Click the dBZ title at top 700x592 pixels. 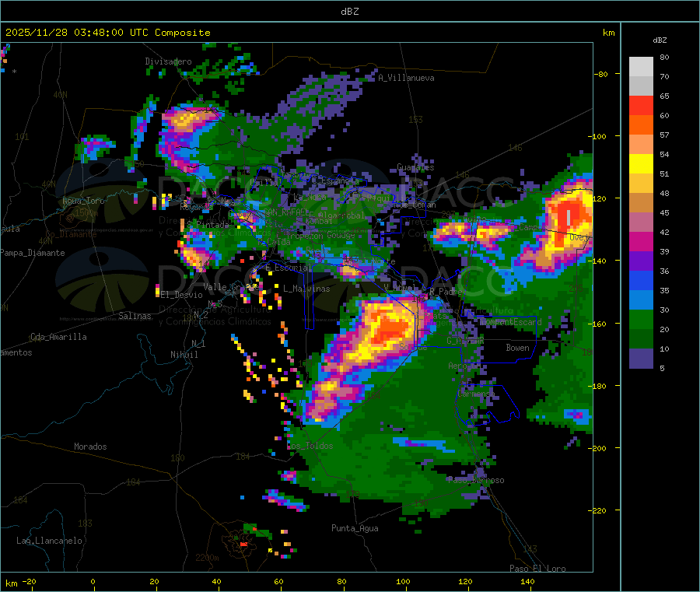349,12
